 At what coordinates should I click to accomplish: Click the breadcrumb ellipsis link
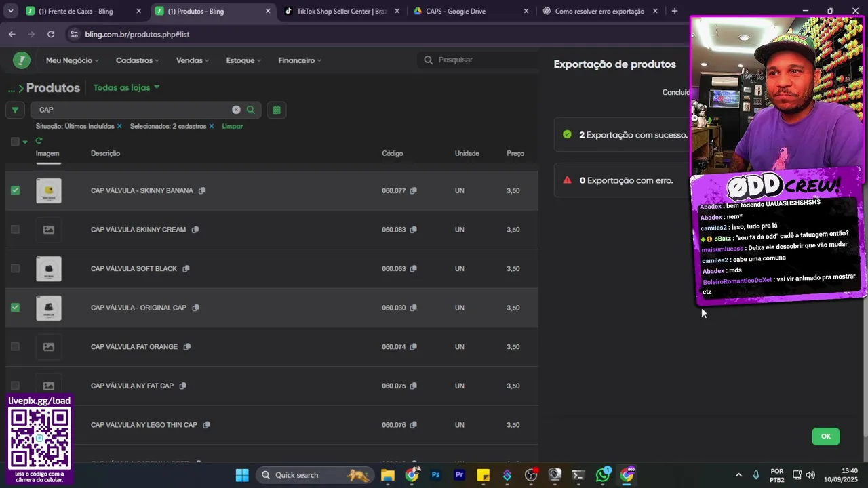coord(12,88)
